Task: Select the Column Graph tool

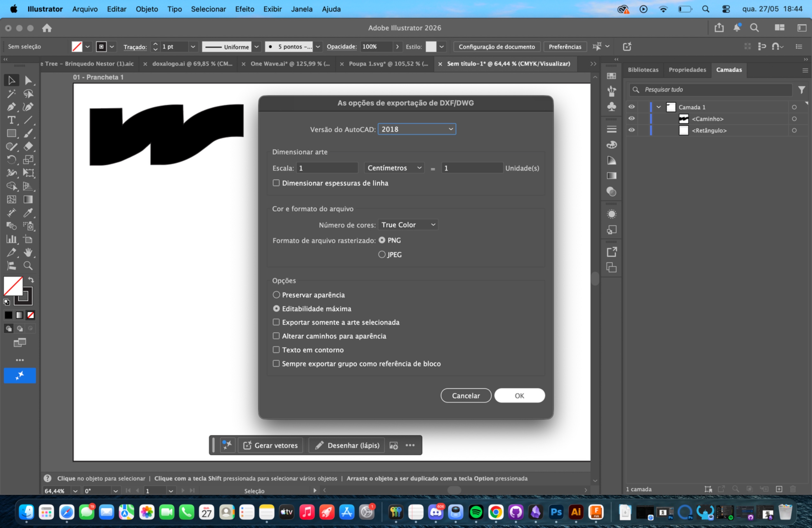Action: pos(11,239)
